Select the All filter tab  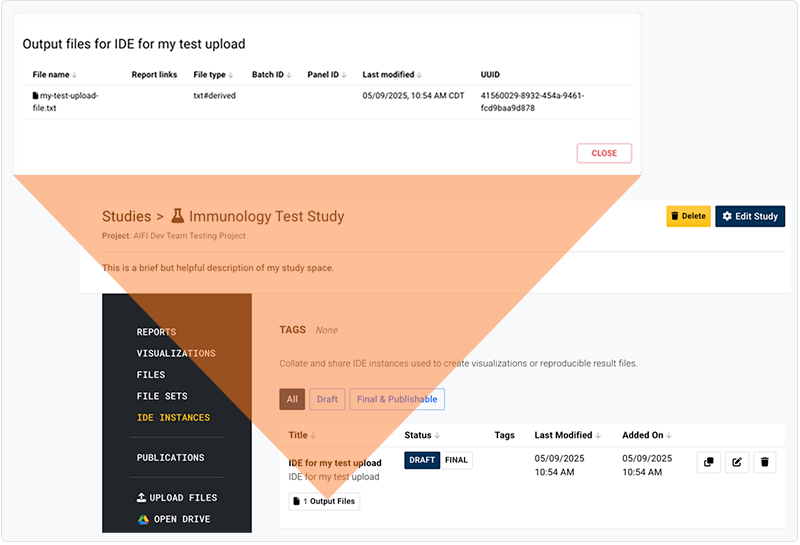[292, 399]
